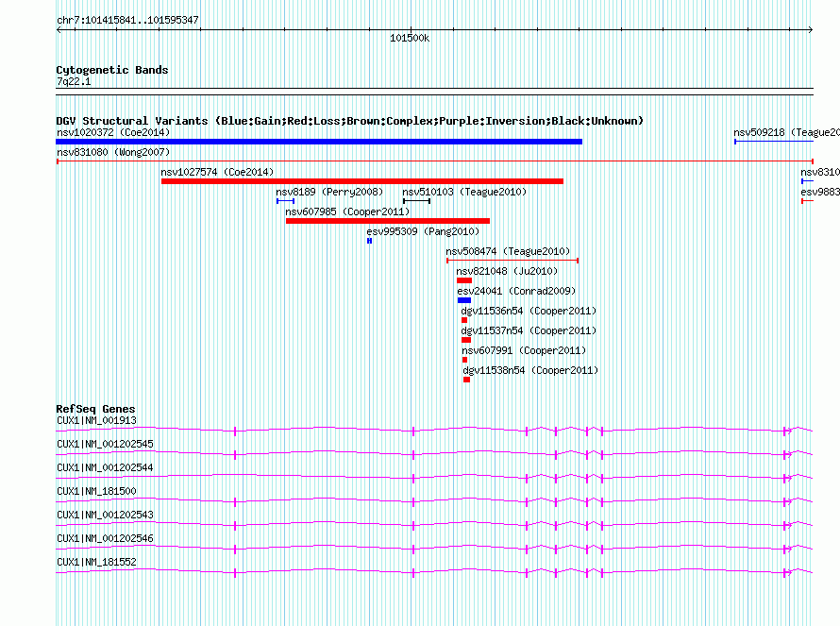Click the right arrow of the coordinate ruler
Image resolution: width=840 pixels, height=626 pixels.
point(810,30)
